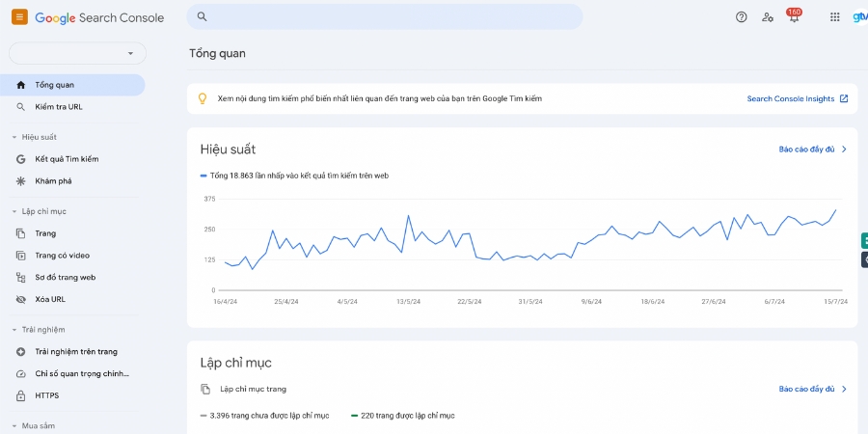Image resolution: width=868 pixels, height=434 pixels.
Task: Open the Help question mark icon
Action: point(742,17)
